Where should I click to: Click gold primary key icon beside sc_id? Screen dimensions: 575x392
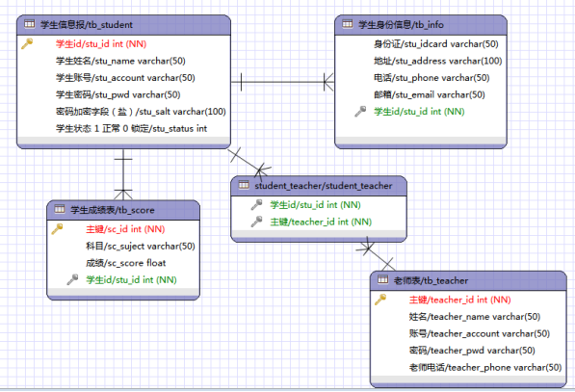click(x=57, y=229)
